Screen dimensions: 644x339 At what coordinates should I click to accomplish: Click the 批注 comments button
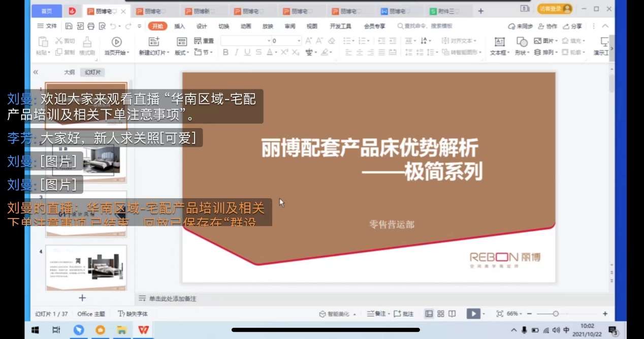[x=403, y=314]
